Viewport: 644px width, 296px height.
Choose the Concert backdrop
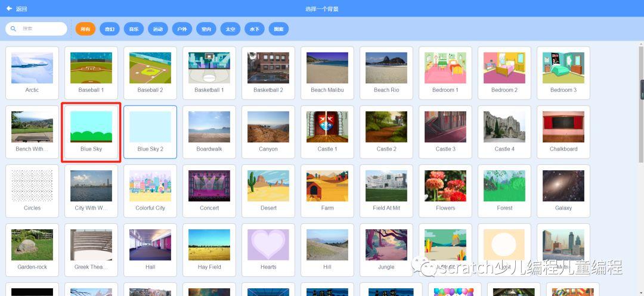tap(209, 191)
